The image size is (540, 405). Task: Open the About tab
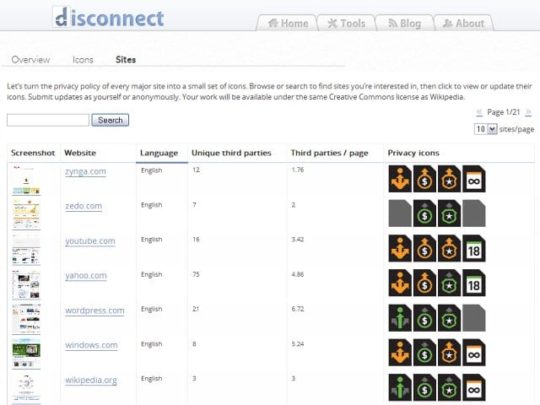click(464, 23)
